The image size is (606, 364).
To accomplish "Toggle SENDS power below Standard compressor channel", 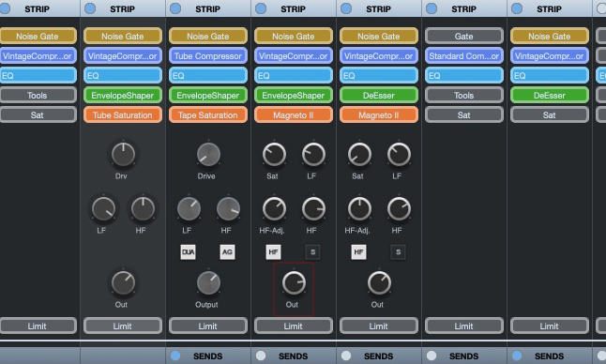I will [432, 356].
